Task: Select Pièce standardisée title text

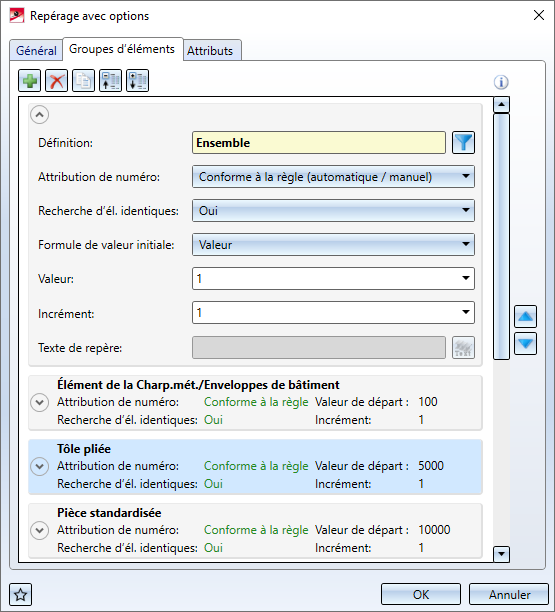Action: [109, 513]
